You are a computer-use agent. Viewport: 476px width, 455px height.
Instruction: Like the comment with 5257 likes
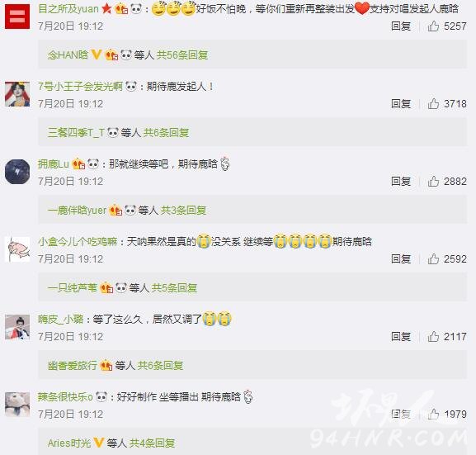tap(433, 26)
